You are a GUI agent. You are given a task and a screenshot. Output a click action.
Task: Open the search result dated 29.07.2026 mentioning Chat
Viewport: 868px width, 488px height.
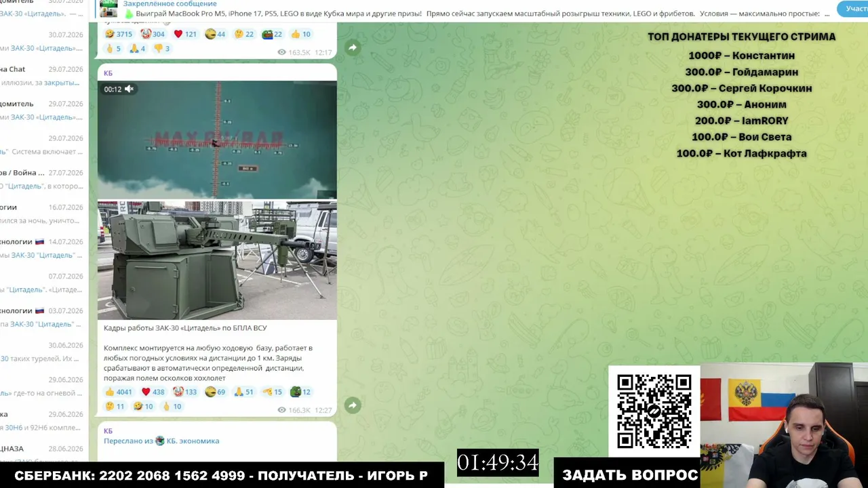tap(42, 76)
